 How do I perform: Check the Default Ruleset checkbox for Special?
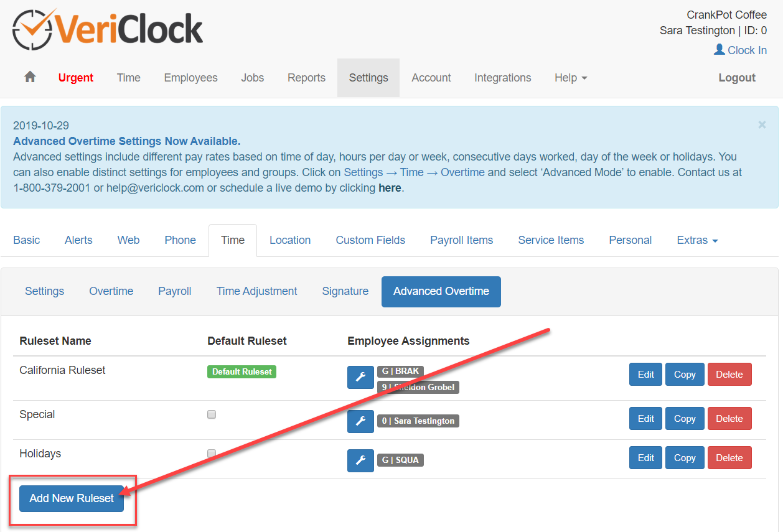coord(212,414)
